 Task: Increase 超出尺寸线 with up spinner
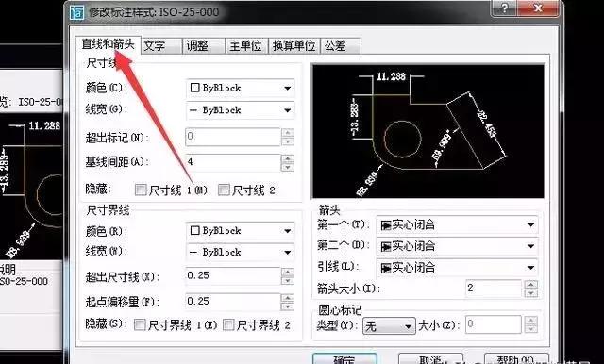pos(288,272)
